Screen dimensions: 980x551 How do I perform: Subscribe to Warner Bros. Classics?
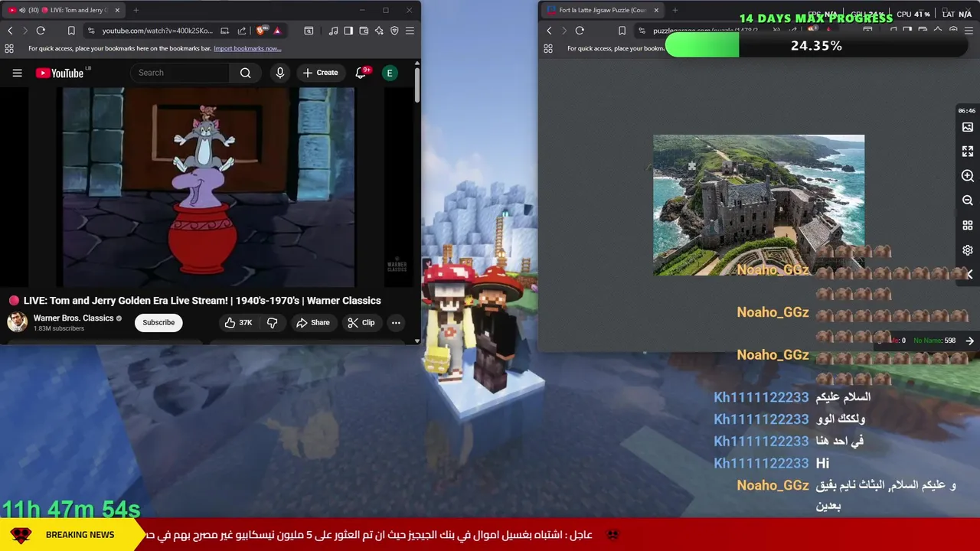coord(158,322)
